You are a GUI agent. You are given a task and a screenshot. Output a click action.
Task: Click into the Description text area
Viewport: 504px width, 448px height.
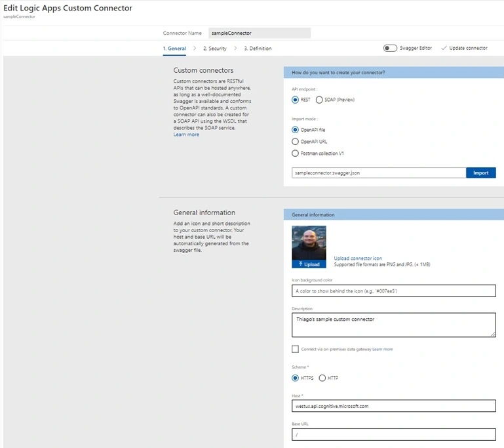tap(393, 325)
